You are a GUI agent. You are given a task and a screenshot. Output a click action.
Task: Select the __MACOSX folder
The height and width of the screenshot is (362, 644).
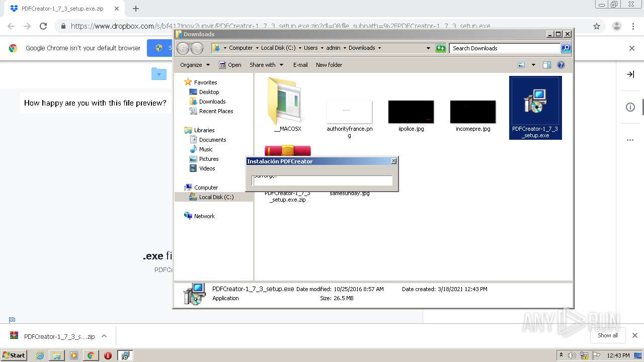[287, 105]
